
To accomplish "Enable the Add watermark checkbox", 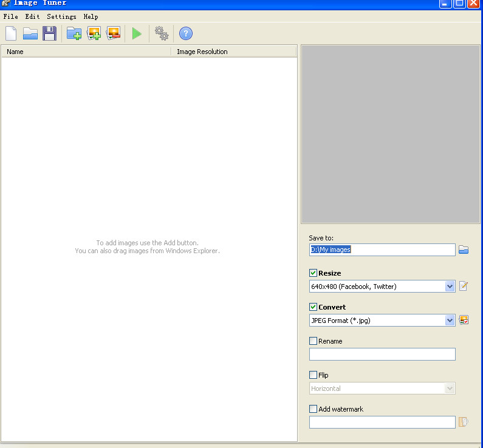I will (x=313, y=409).
